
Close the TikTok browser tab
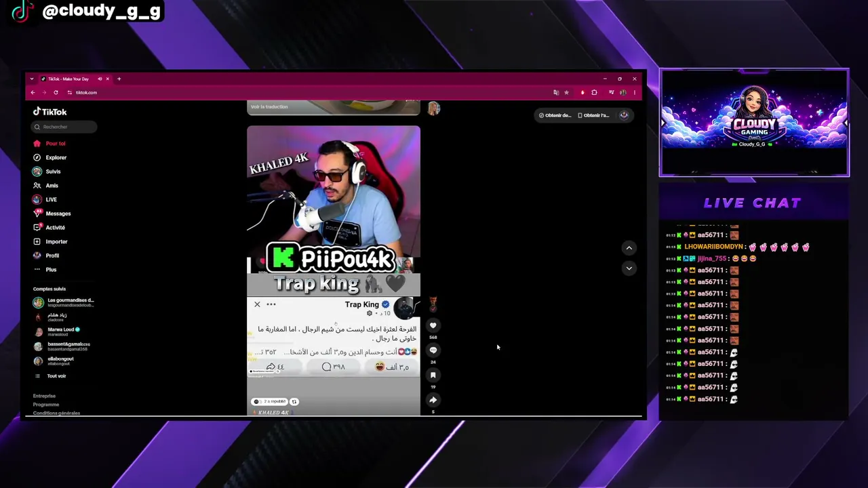107,79
